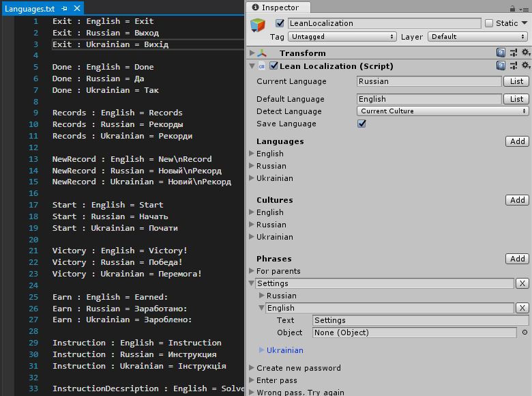Click List button beside Current Language

coord(516,81)
